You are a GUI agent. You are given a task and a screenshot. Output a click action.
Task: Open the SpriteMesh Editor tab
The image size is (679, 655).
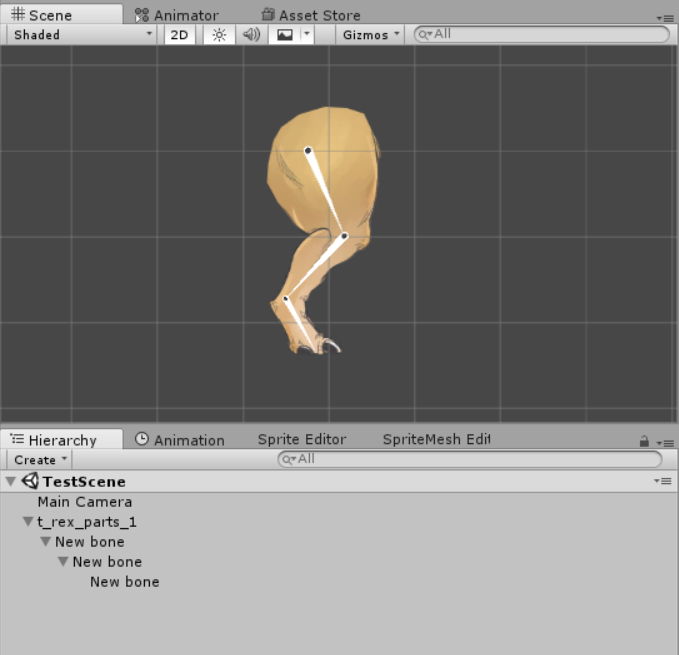tap(436, 439)
